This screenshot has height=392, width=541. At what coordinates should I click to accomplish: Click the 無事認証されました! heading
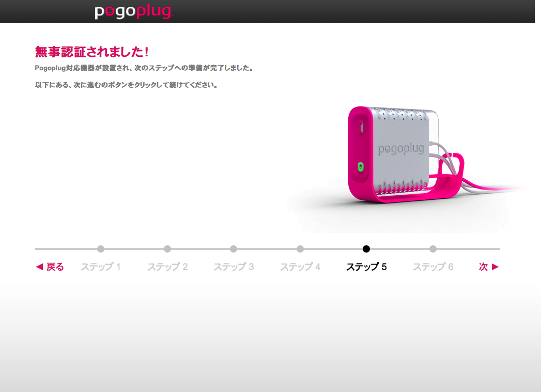pyautogui.click(x=92, y=52)
